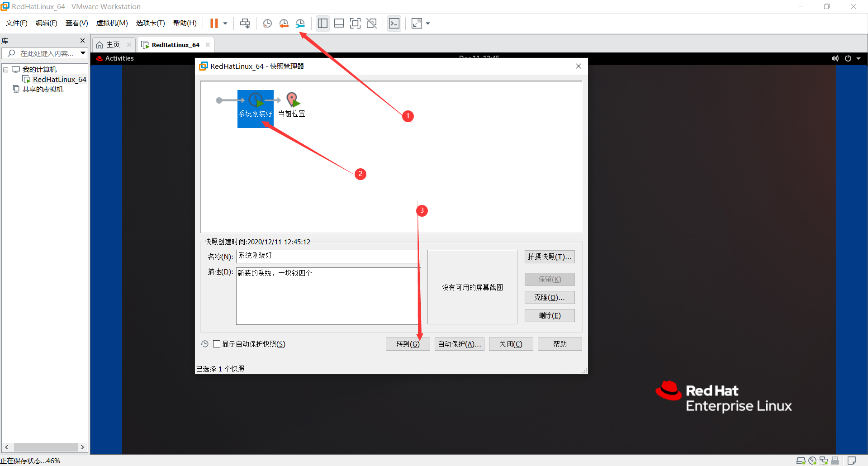This screenshot has width=868, height=466.
Task: Click the 正在保存状态...46% status text
Action: point(30,461)
